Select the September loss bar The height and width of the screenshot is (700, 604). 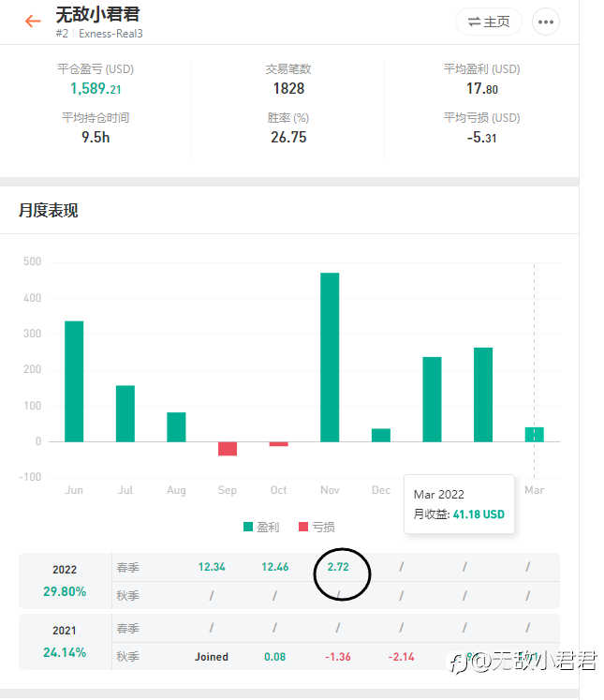[x=228, y=449]
